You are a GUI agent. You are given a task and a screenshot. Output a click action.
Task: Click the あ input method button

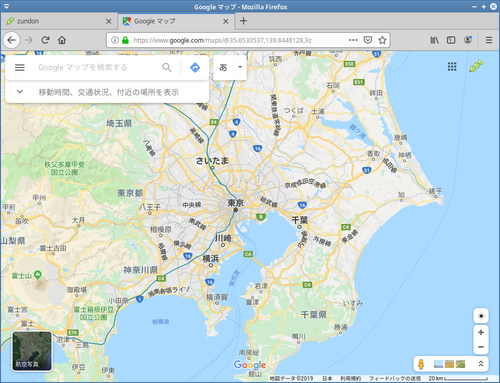[x=223, y=67]
